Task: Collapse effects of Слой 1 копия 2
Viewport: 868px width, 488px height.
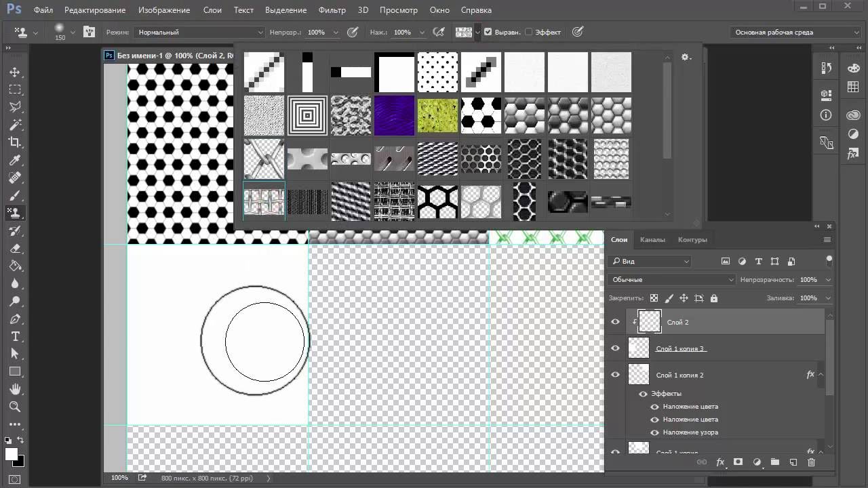Action: (821, 374)
